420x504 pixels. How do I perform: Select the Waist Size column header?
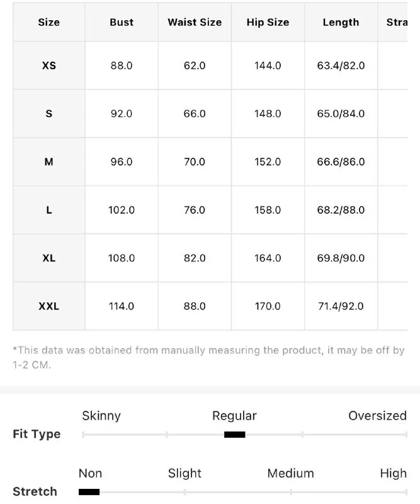point(195,22)
